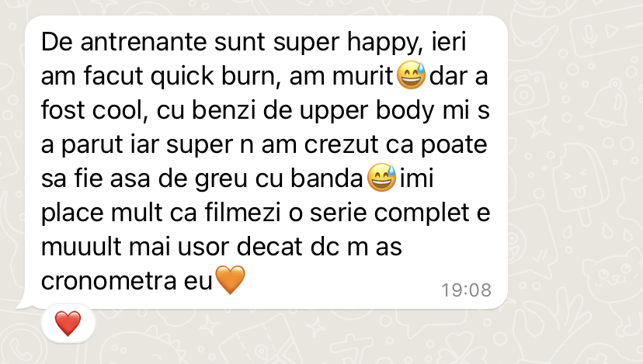
Task: Tap the red heart reaction below message
Action: tap(68, 324)
